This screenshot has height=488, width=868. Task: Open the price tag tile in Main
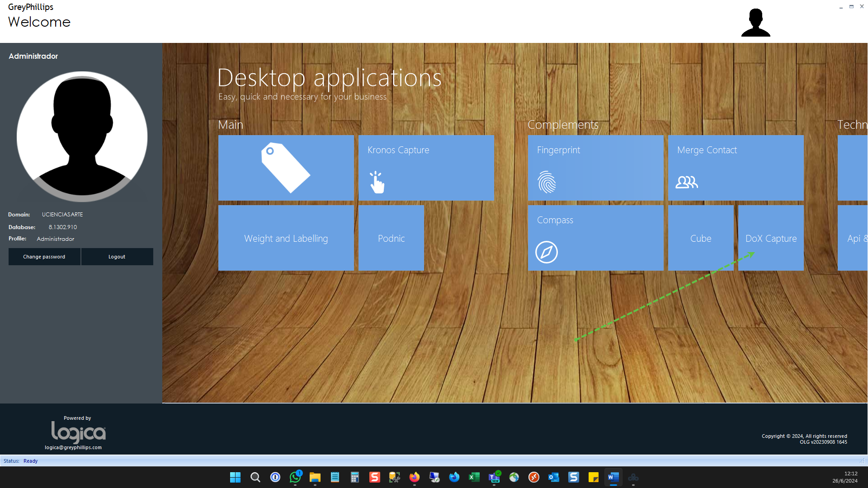(286, 168)
